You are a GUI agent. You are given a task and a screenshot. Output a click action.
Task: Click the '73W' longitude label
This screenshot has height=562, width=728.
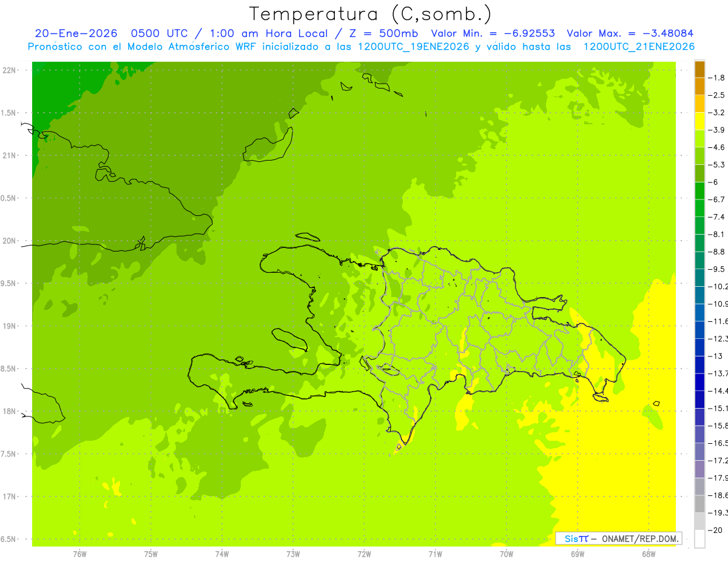click(x=293, y=554)
